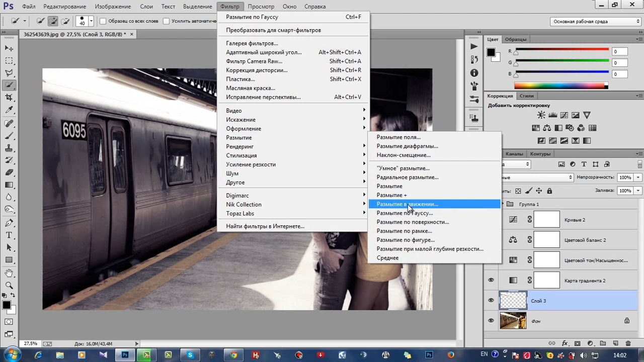Screen dimensions: 644x362
Task: Toggle lock image pixels
Action: tap(528, 191)
